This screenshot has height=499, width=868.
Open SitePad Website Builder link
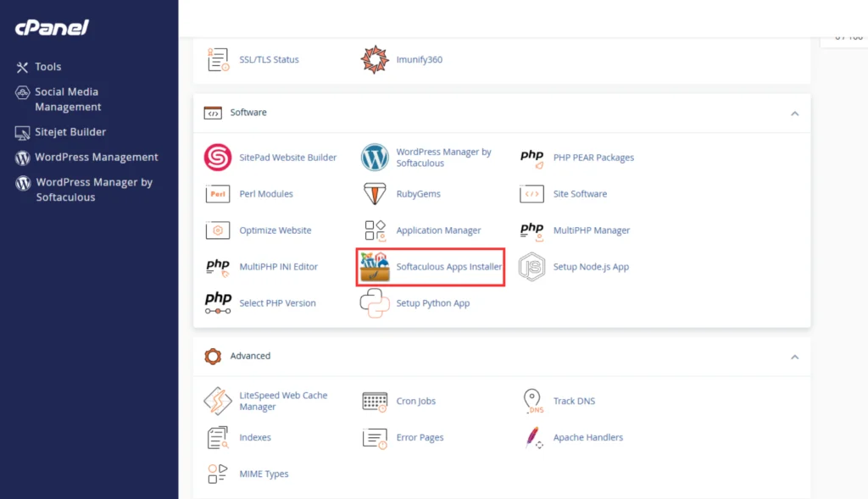pos(288,158)
